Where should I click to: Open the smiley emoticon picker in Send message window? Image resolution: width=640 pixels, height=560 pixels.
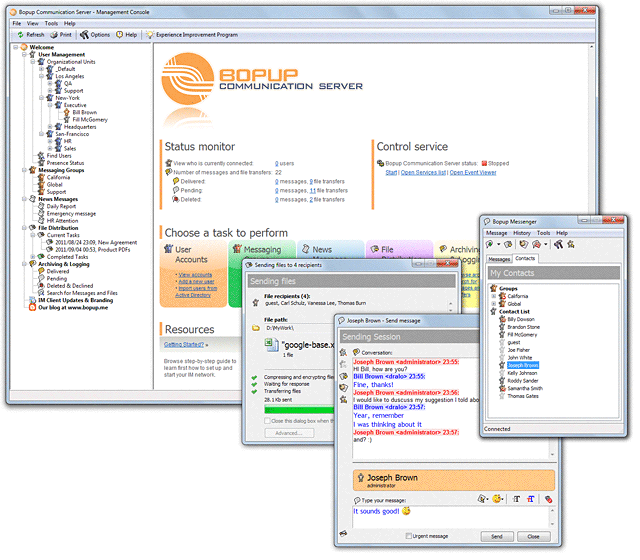click(497, 499)
